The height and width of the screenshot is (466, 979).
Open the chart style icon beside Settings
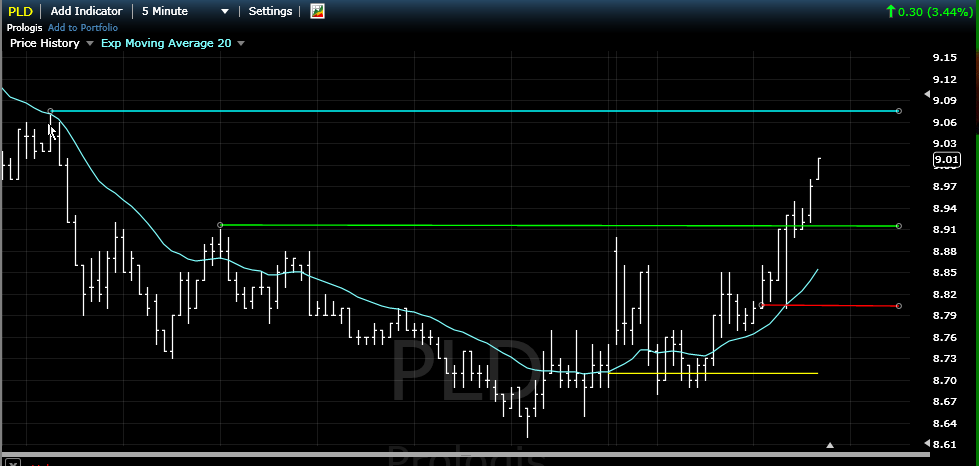317,11
